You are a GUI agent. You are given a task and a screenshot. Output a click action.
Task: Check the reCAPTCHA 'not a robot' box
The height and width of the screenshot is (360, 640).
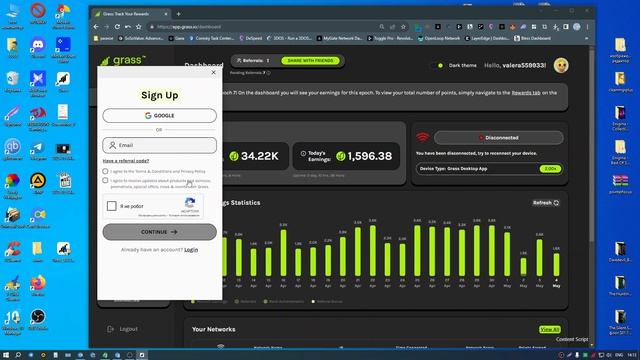click(111, 206)
